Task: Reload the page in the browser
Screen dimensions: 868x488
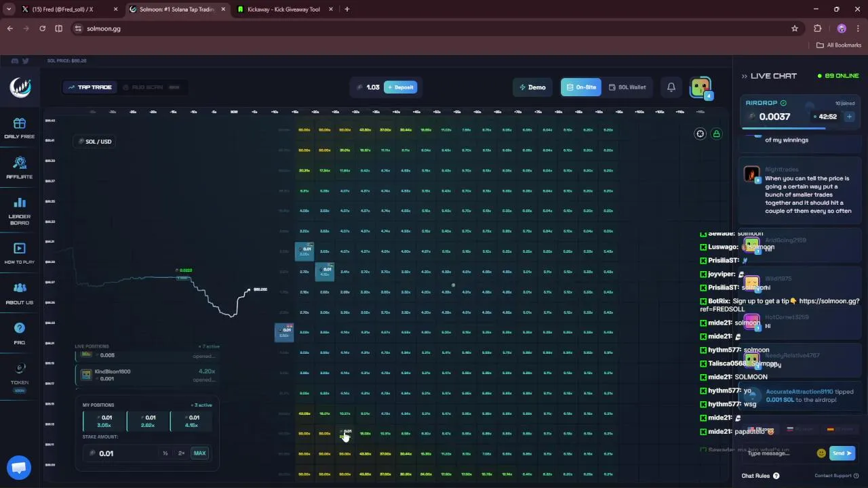Action: tap(42, 28)
